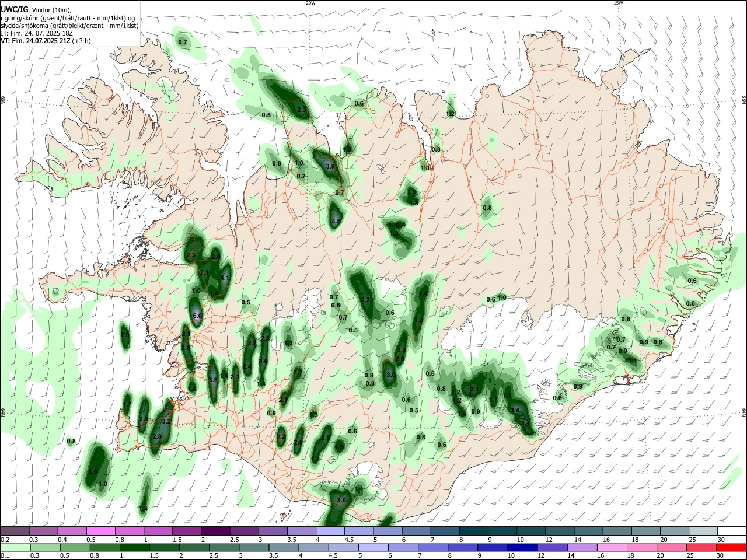Click the pale green 0.1 swatch in lower legend

pos(15,547)
